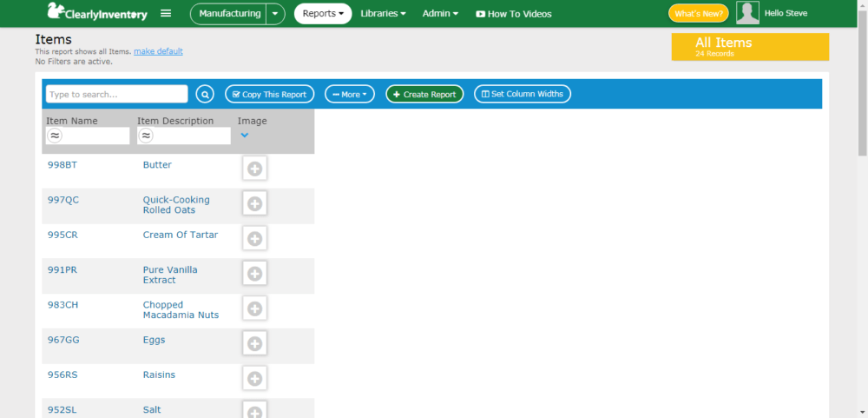Click the magnifier search button
This screenshot has width=868, height=418.
[205, 94]
